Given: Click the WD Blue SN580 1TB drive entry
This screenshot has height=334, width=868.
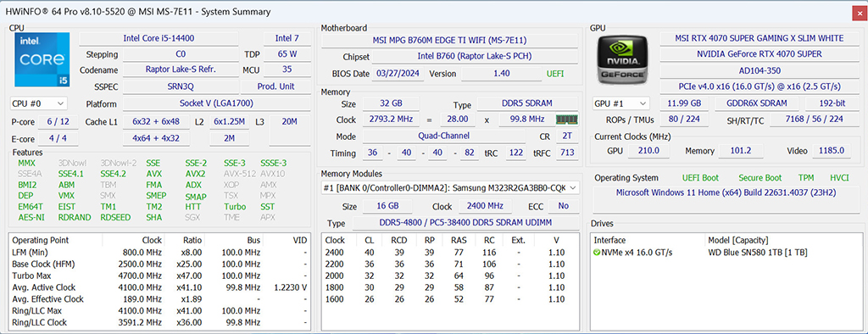Looking at the screenshot, I should [758, 253].
